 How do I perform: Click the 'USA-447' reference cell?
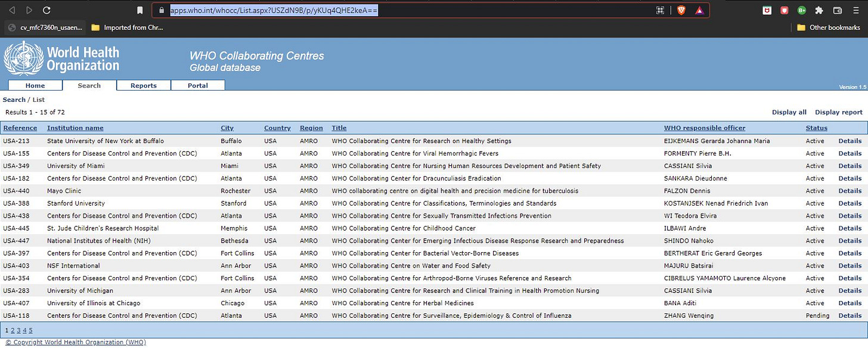(16, 241)
